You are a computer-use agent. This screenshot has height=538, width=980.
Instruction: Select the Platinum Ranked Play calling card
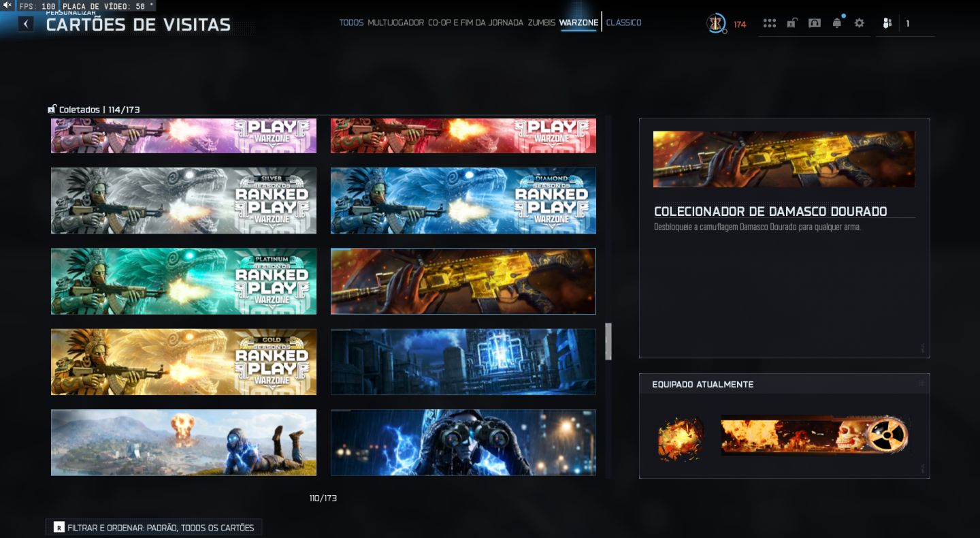click(x=184, y=281)
